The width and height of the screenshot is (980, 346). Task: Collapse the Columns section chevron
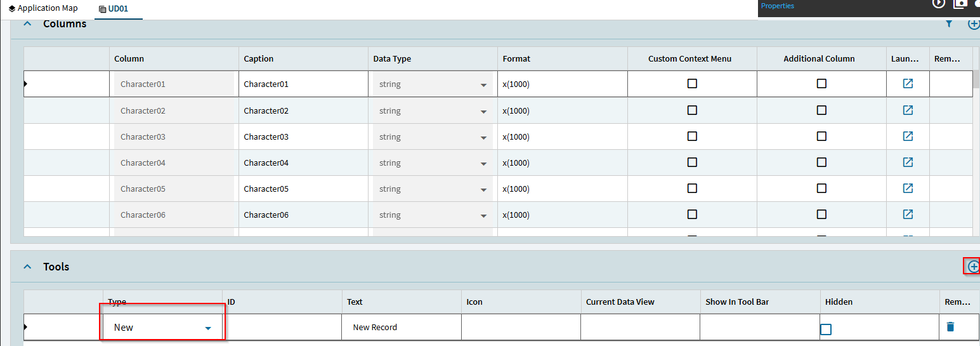(x=27, y=24)
